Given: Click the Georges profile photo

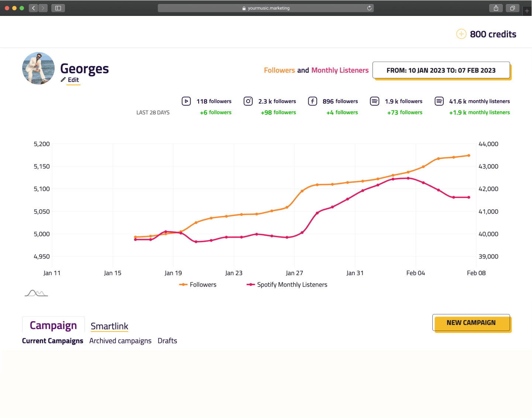Looking at the screenshot, I should [38, 68].
